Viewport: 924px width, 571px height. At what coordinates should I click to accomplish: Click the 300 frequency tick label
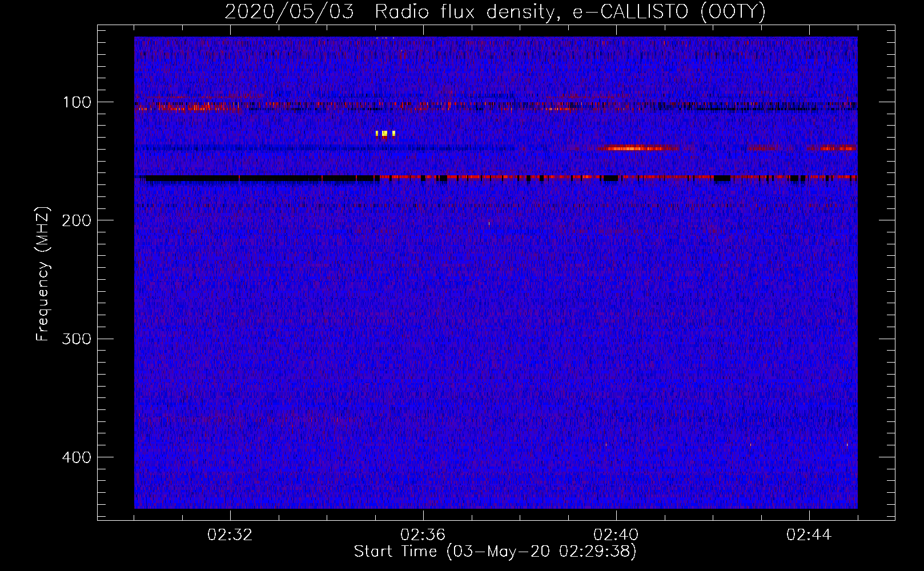tap(77, 339)
